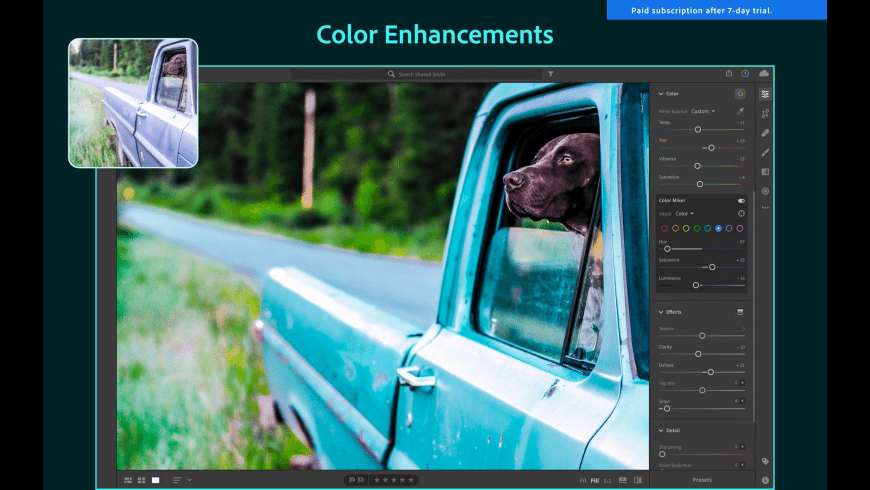Click the Color panel color-wheel icon
The image size is (870, 490).
click(x=740, y=94)
